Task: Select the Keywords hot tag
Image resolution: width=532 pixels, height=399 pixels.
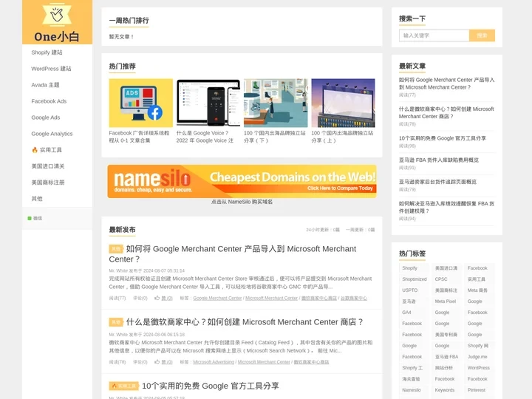Action: click(x=445, y=390)
